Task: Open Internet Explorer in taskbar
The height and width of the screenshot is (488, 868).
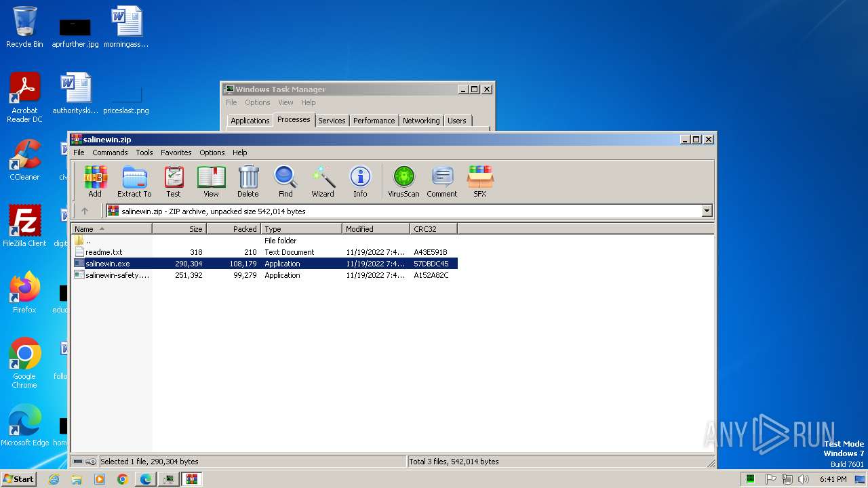Action: [x=54, y=479]
